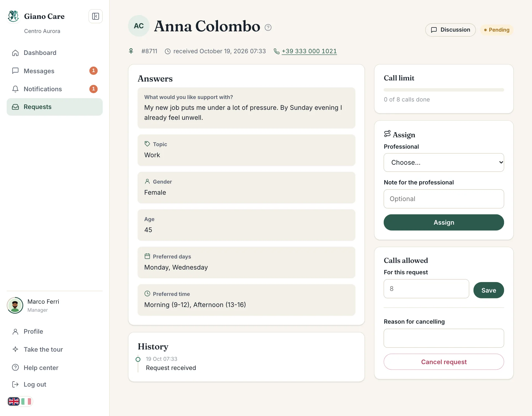Click the female gender symbol icon

pyautogui.click(x=131, y=51)
